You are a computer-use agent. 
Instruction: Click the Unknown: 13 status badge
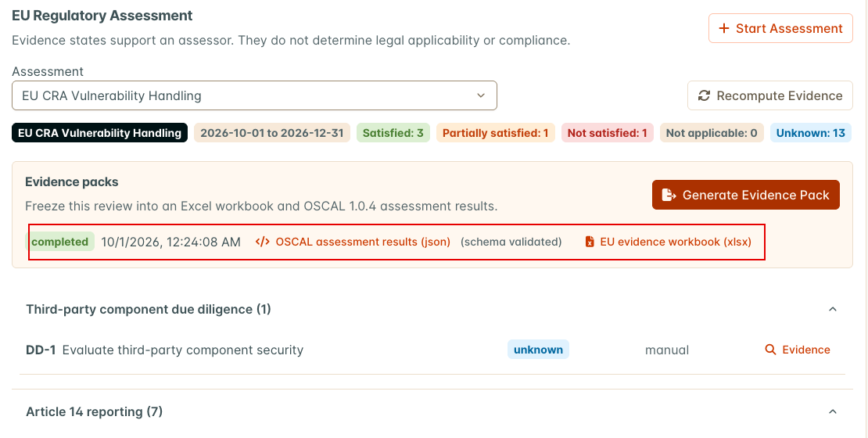tap(810, 133)
